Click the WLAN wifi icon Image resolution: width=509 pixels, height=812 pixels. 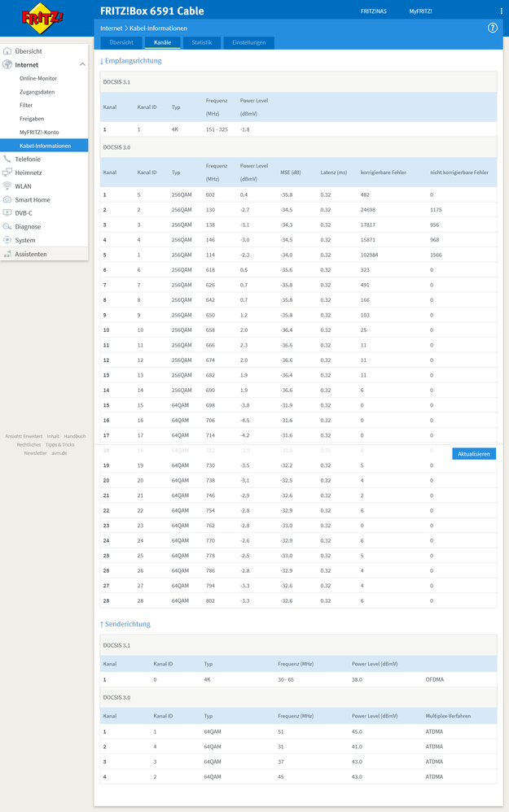tap(7, 186)
